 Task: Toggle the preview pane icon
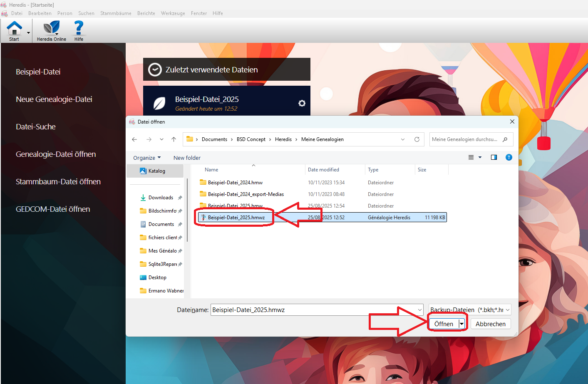[494, 157]
